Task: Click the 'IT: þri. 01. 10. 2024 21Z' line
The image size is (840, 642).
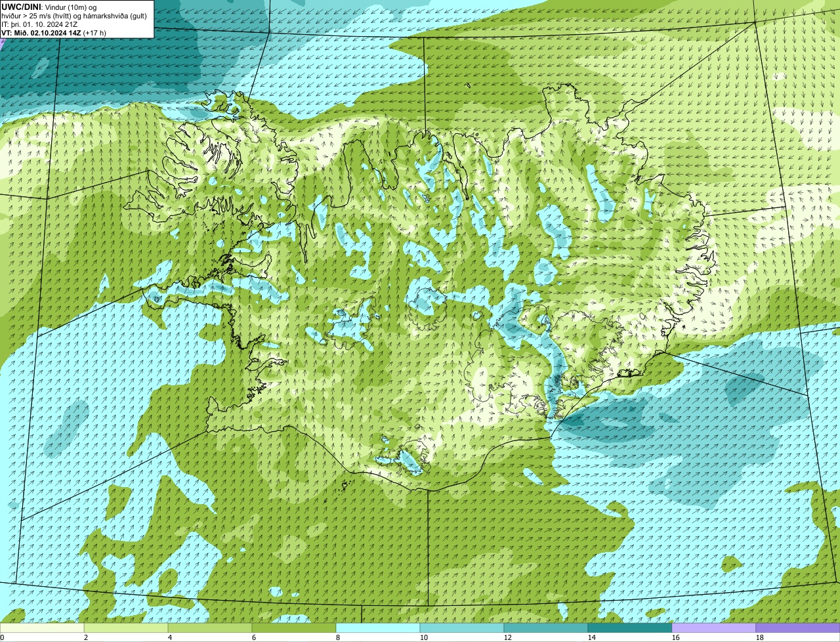Action: pos(41,24)
